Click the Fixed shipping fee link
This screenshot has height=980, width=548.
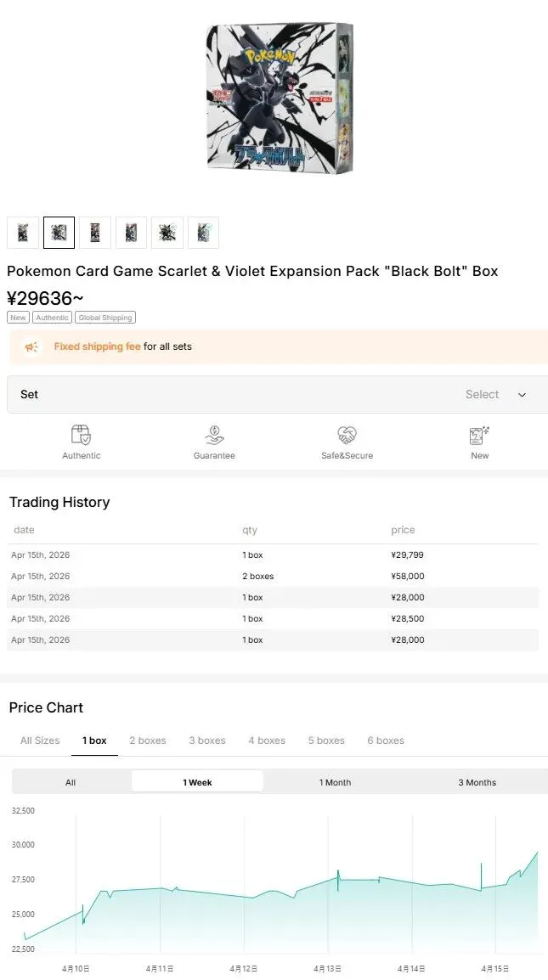point(97,346)
